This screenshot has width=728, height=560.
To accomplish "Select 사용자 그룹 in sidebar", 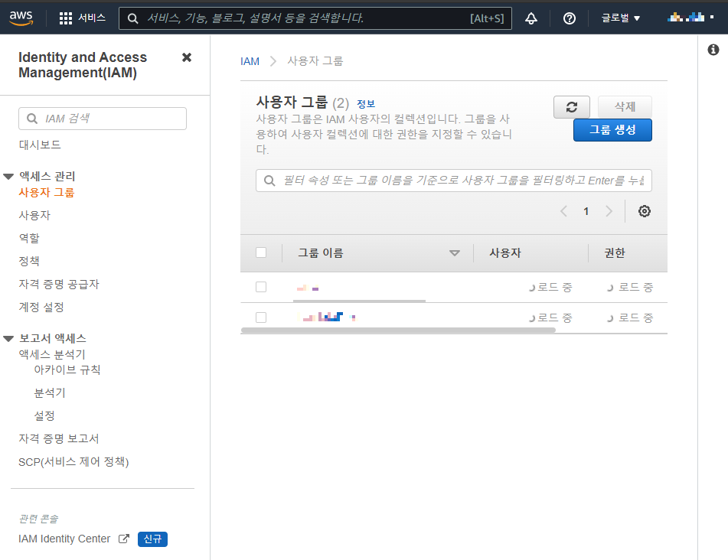I will [x=47, y=193].
